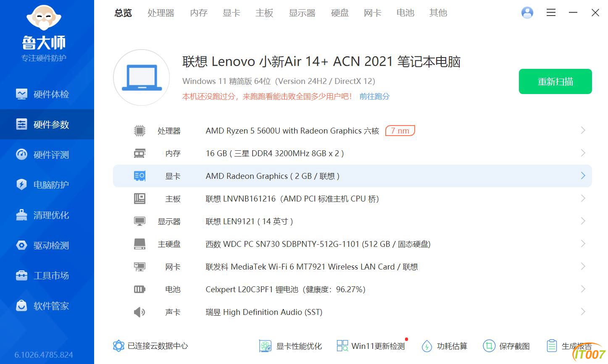Screen dimensions: 608x364
Task: Click the 功耗估算 lightning icon
Action: tap(427, 346)
